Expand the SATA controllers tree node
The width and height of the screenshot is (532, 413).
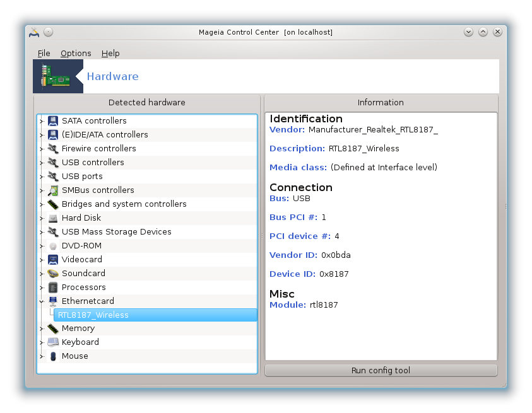pyautogui.click(x=42, y=121)
